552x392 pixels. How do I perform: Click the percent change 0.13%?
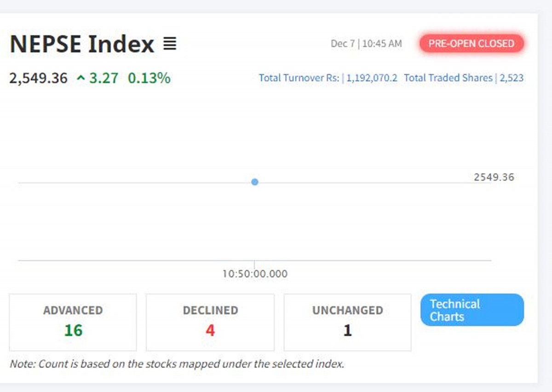pyautogui.click(x=149, y=78)
